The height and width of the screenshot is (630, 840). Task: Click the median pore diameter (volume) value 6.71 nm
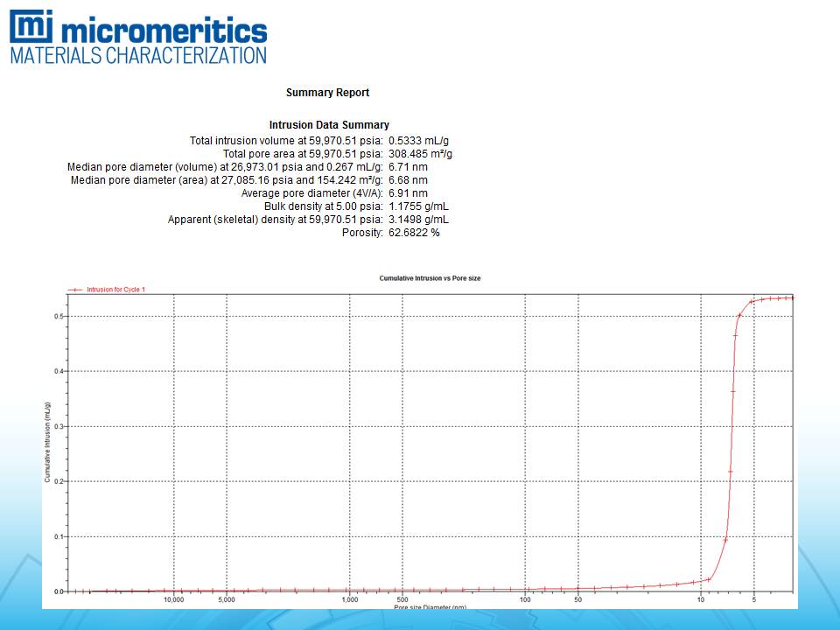[408, 167]
